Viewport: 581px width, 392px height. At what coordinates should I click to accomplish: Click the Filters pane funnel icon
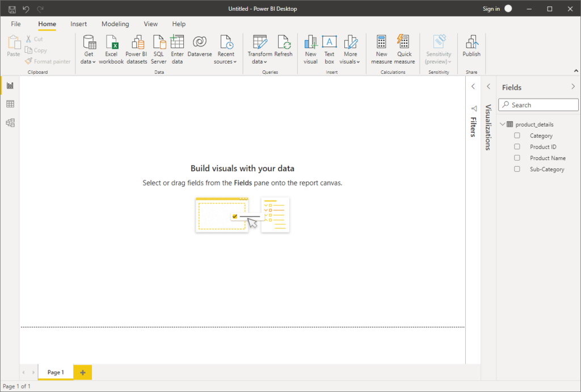point(474,108)
